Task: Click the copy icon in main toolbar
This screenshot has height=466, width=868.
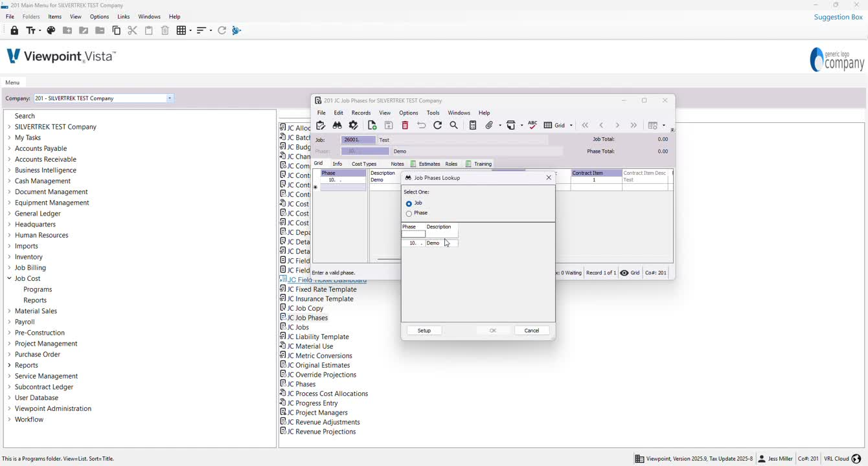Action: point(117,30)
